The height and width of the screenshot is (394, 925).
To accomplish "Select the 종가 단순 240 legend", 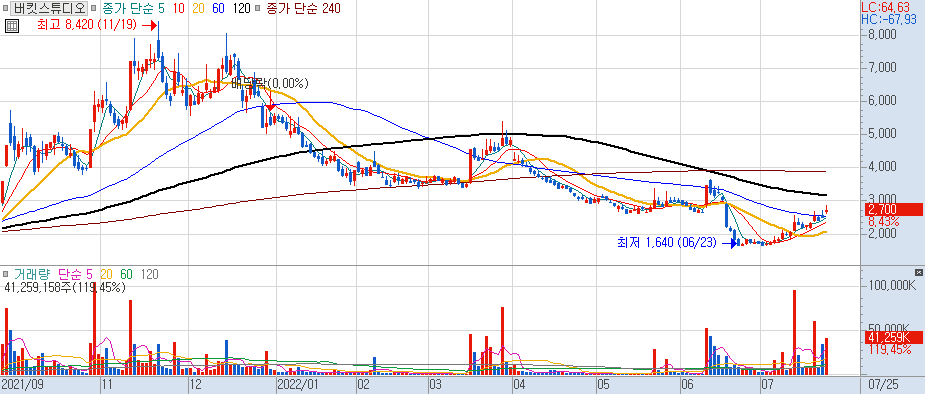I will 303,8.
